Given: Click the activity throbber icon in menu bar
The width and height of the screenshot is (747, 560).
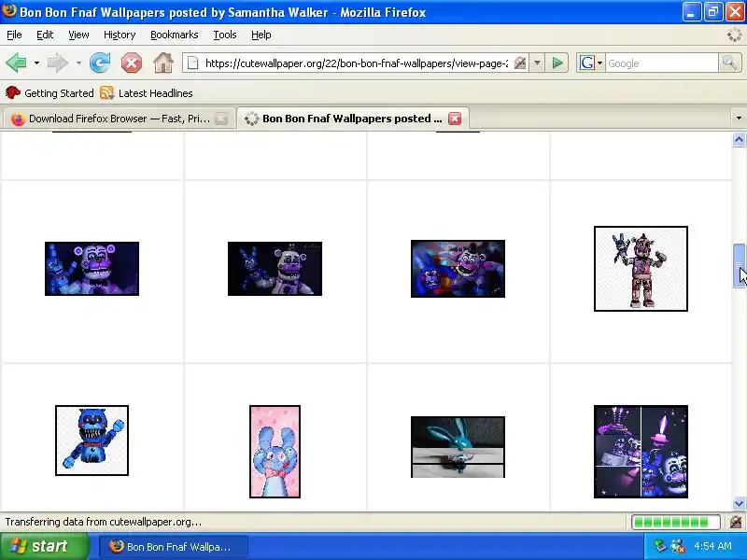Looking at the screenshot, I should click(x=734, y=35).
